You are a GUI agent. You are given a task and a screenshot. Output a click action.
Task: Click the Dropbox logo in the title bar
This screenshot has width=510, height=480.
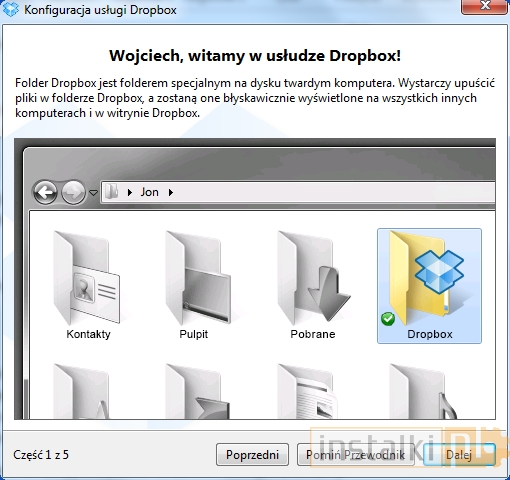pyautogui.click(x=11, y=9)
